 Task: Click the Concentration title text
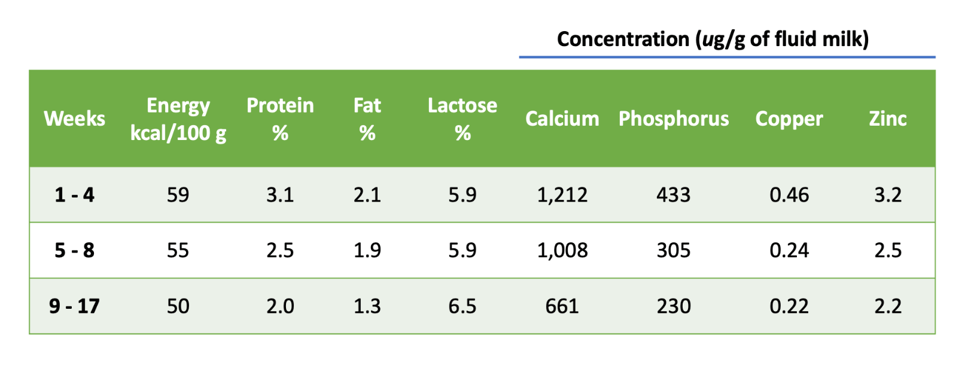713,39
